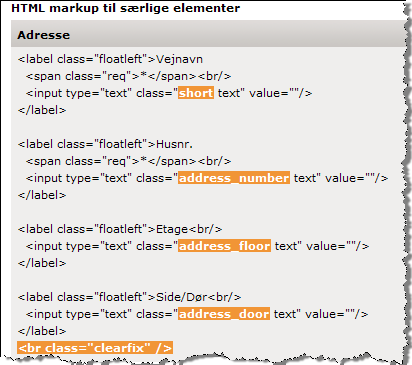Click 'value=""/>' on the address_door input line
The width and height of the screenshot is (412, 365).
coord(337,314)
